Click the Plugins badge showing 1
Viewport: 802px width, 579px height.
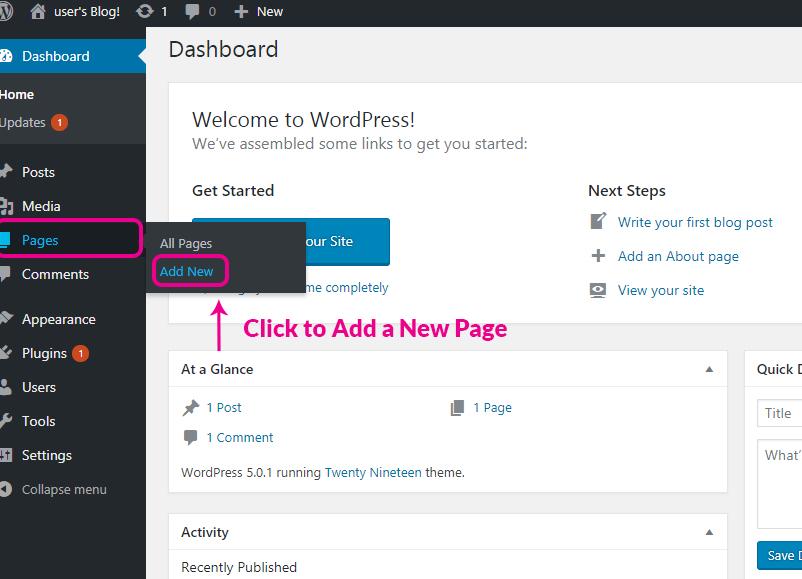[80, 353]
